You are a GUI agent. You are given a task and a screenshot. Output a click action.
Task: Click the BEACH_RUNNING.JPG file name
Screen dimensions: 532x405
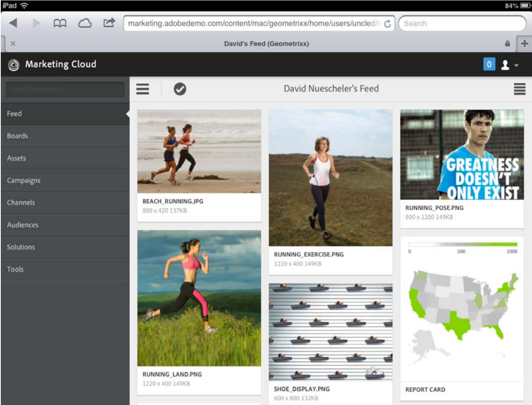click(173, 201)
